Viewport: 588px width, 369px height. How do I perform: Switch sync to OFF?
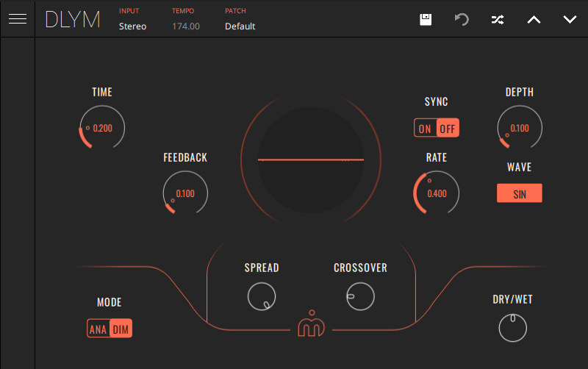tap(448, 129)
